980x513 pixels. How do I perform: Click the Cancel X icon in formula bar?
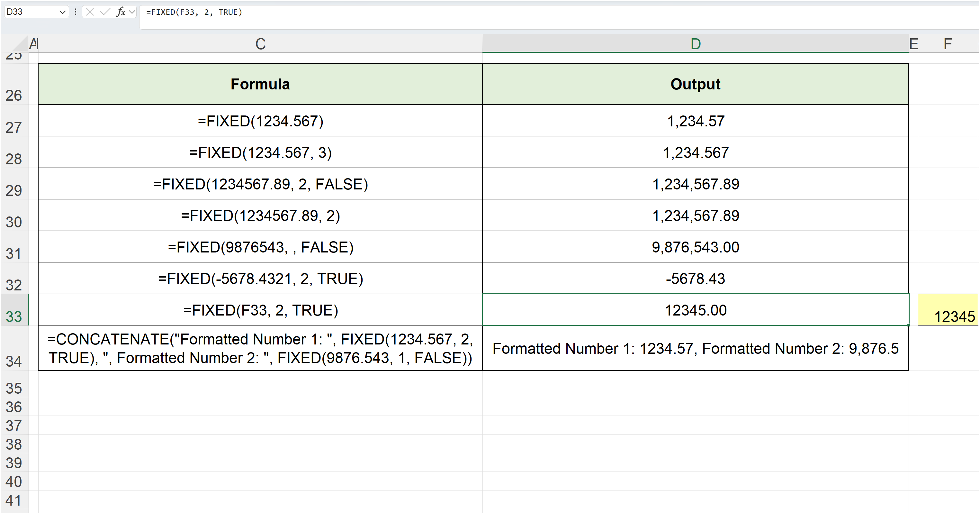[90, 12]
